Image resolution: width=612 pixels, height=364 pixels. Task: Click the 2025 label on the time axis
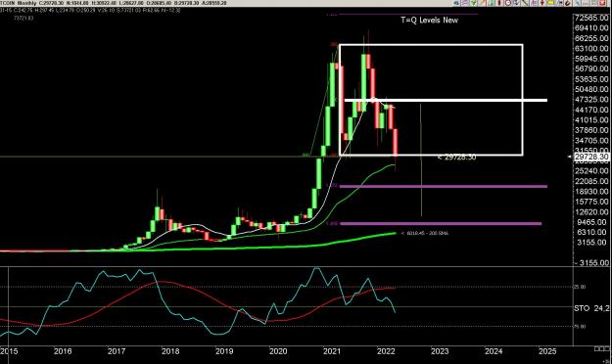(x=547, y=351)
